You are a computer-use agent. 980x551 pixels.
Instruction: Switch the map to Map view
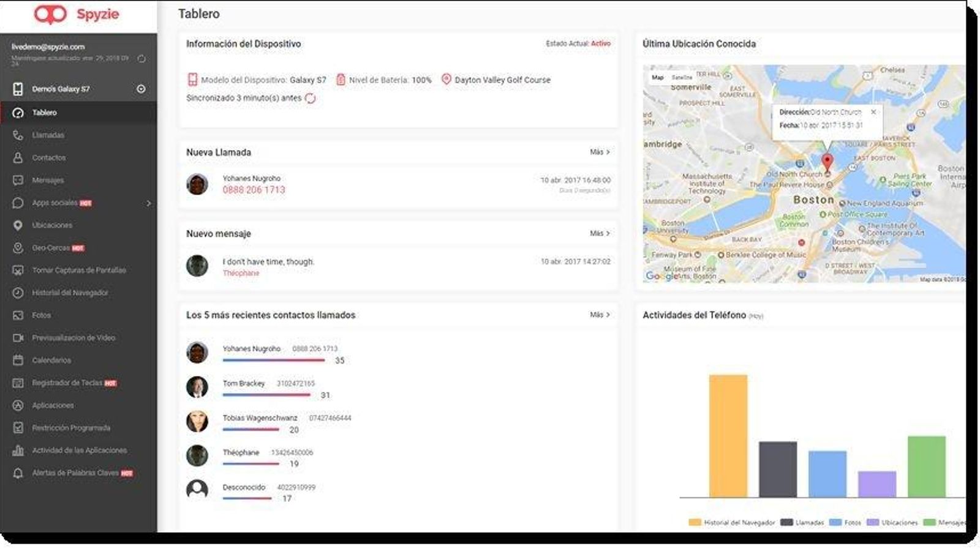(657, 78)
